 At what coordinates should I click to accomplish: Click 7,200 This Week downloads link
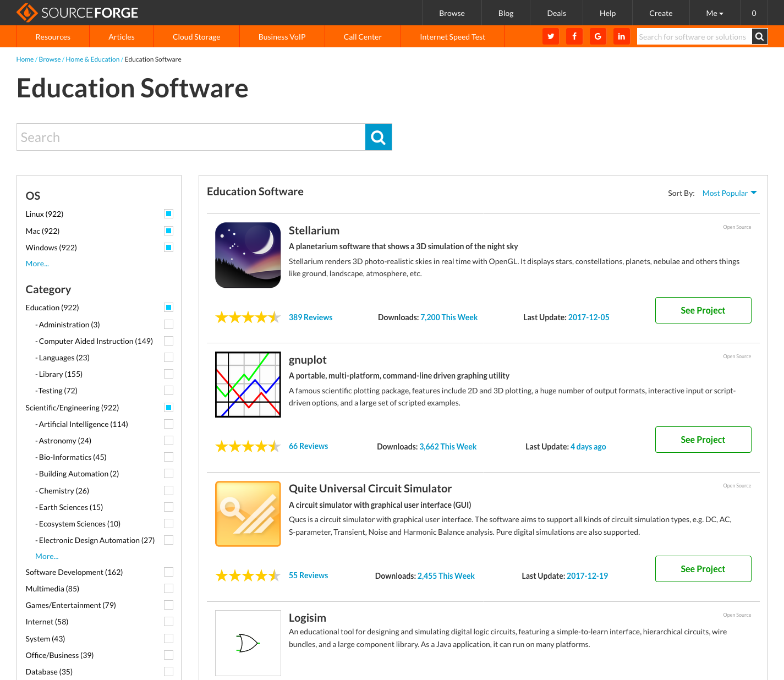pos(449,317)
